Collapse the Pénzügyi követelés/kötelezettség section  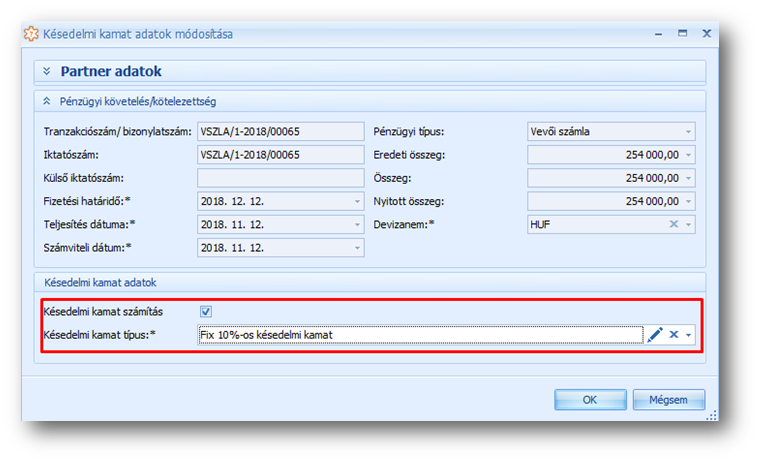click(46, 101)
